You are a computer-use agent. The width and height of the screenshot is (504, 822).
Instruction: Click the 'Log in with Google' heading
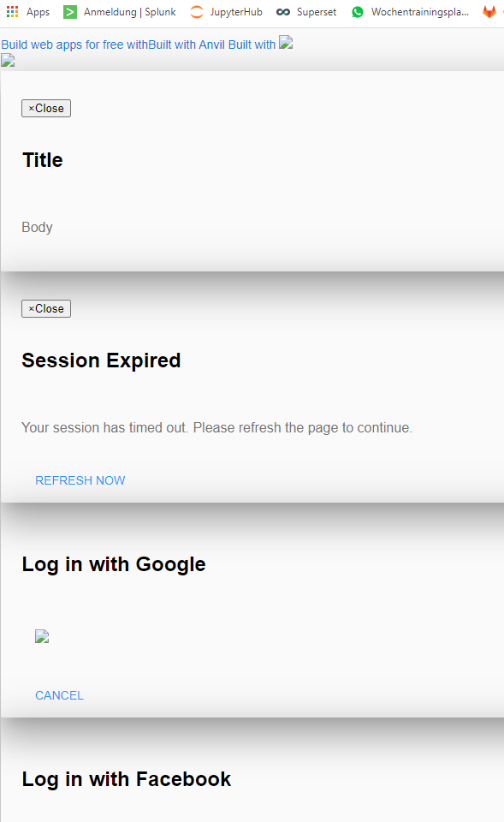(x=114, y=564)
